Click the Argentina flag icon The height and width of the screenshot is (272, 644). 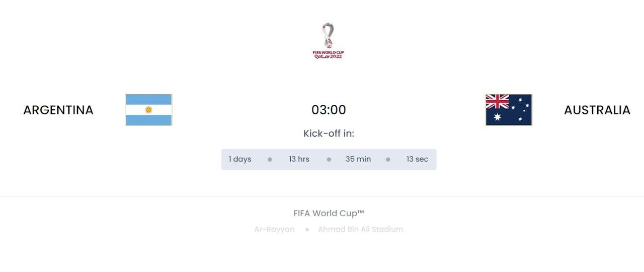click(148, 110)
